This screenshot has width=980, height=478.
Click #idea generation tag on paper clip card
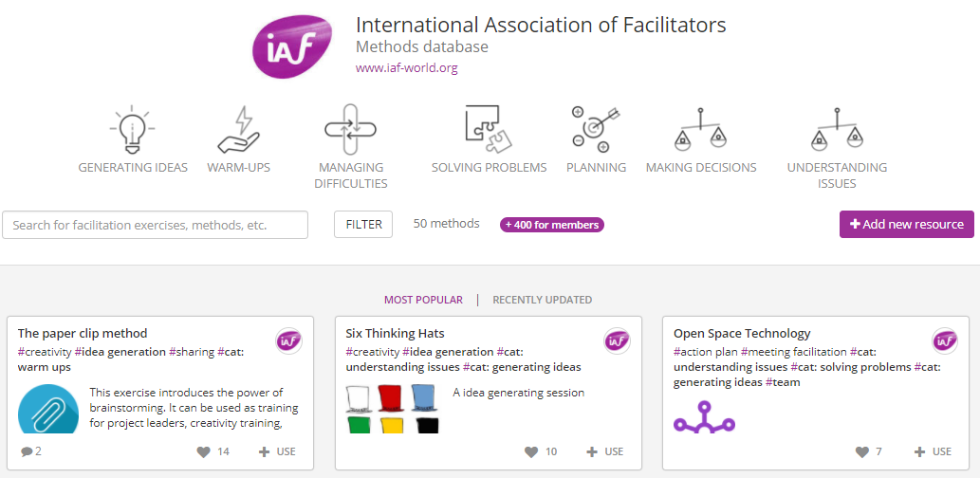[x=120, y=352]
